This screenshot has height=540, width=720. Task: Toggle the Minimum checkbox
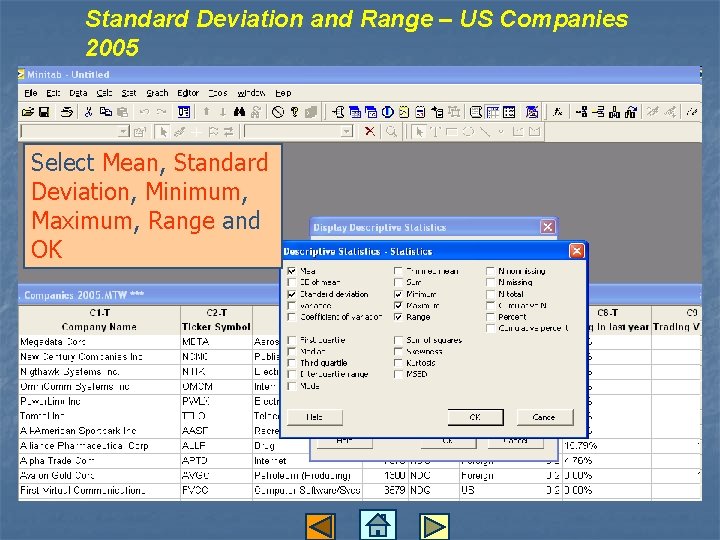(x=398, y=294)
